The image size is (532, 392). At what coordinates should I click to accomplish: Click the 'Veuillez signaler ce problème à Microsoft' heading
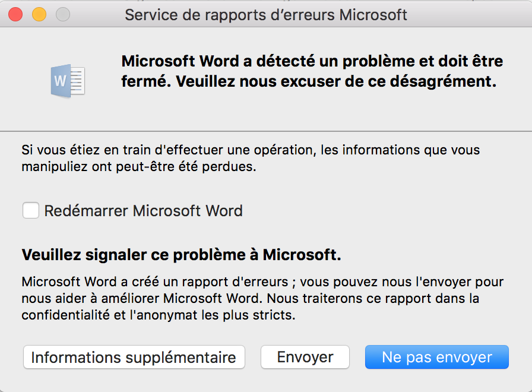[x=181, y=255]
